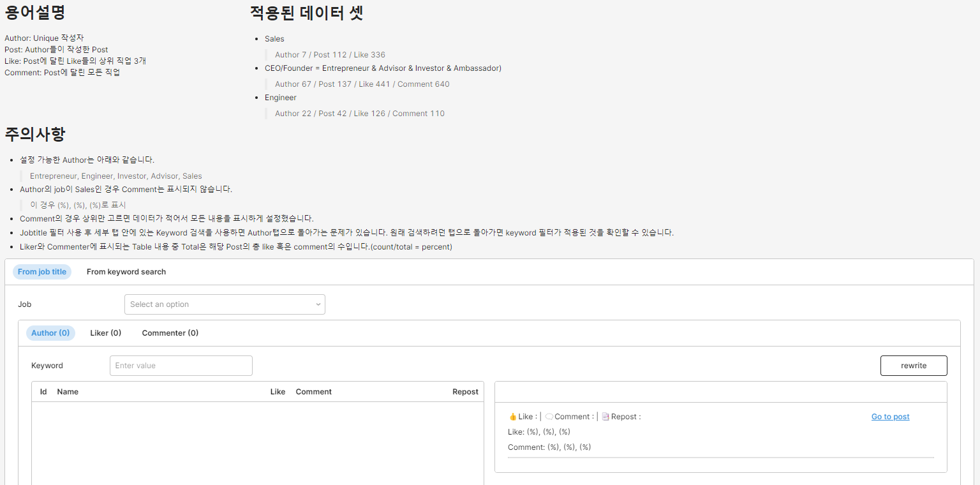Select the "Entrepreneur, Engineer, Investor, Advisor, Sales" list

[116, 176]
